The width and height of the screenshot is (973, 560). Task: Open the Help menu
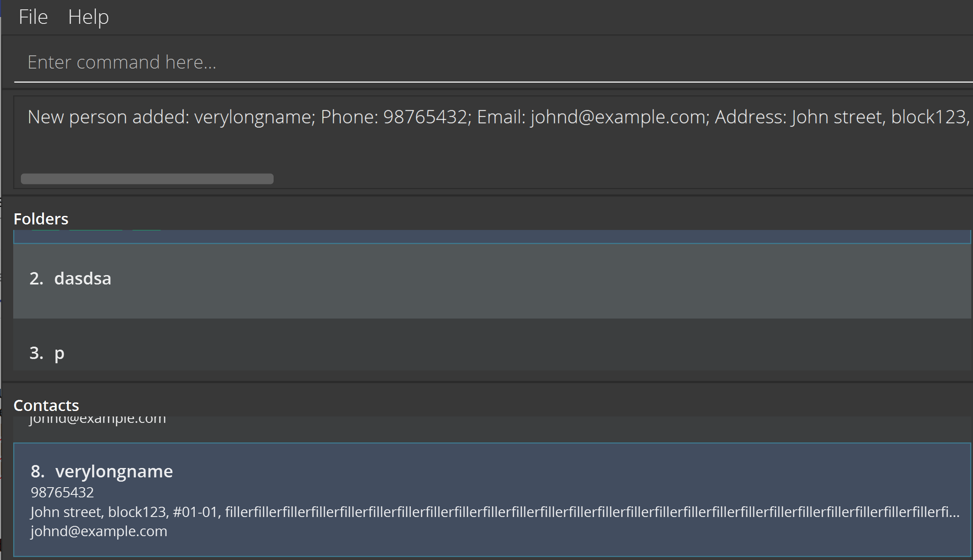[x=88, y=17]
